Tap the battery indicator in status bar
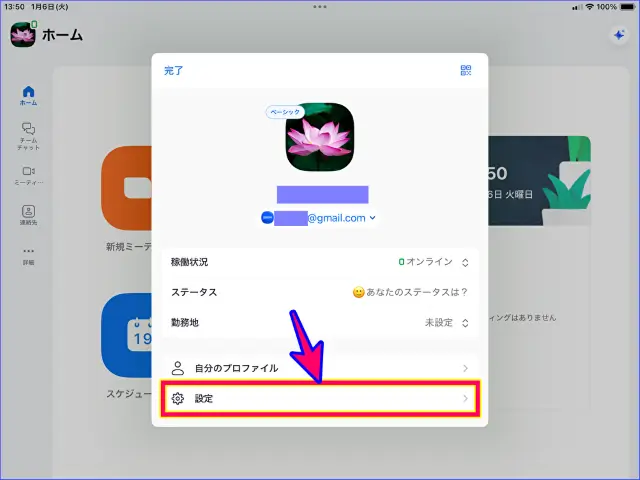 (627, 7)
